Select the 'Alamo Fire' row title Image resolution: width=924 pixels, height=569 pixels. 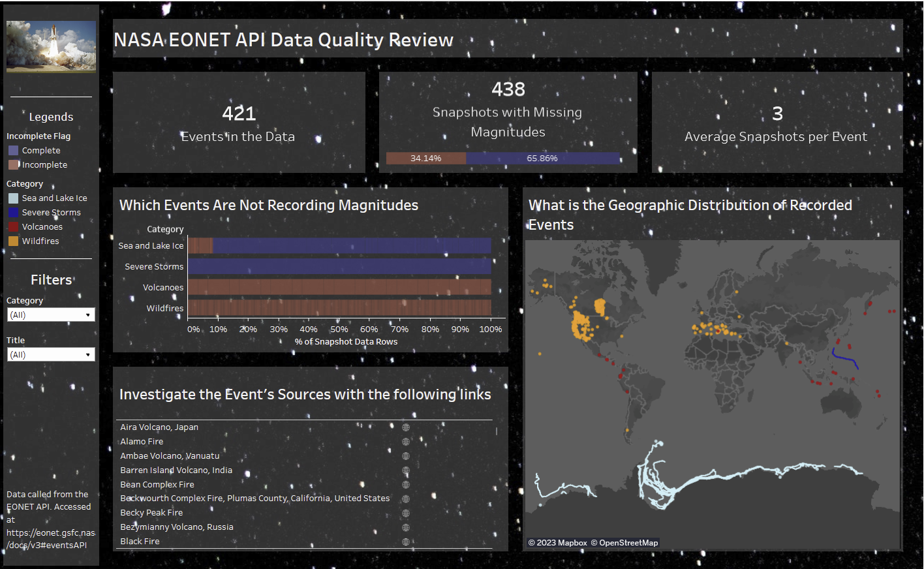[142, 442]
